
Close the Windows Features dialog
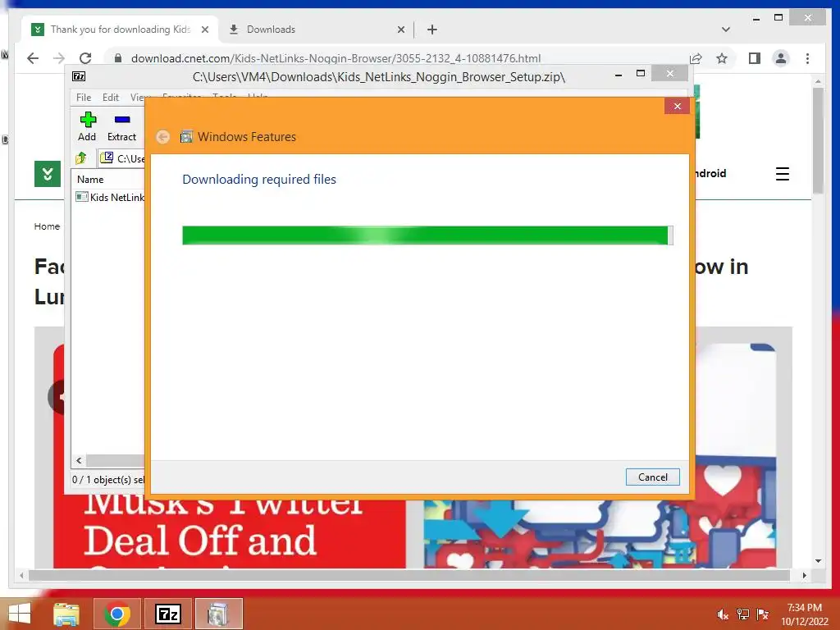point(677,106)
